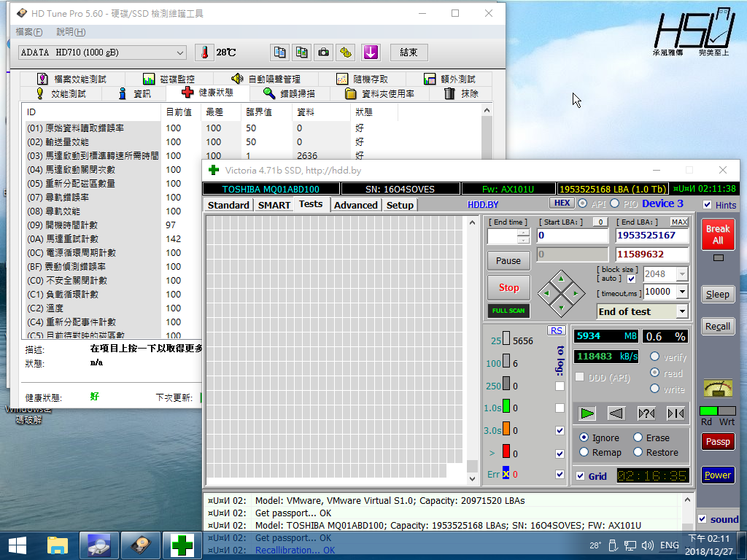Toggle the Grid checkbox
The height and width of the screenshot is (560, 747).
tap(581, 476)
